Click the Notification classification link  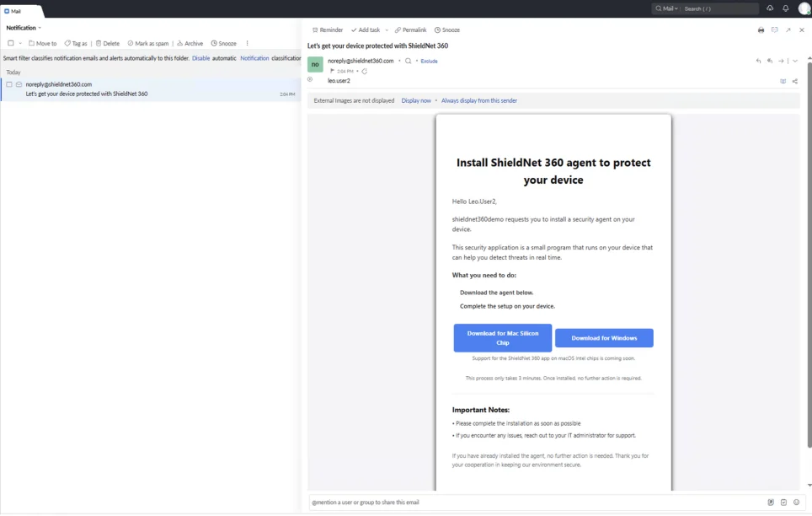click(254, 58)
